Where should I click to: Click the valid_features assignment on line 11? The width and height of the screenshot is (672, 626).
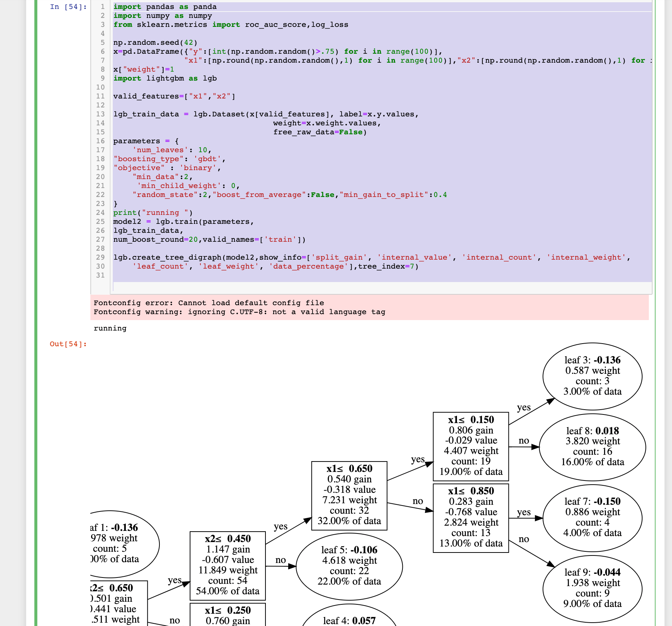pos(174,96)
